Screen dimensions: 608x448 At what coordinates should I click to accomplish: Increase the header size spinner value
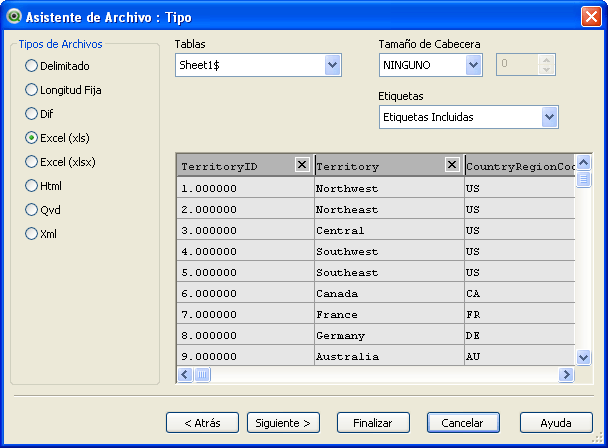[x=546, y=60]
